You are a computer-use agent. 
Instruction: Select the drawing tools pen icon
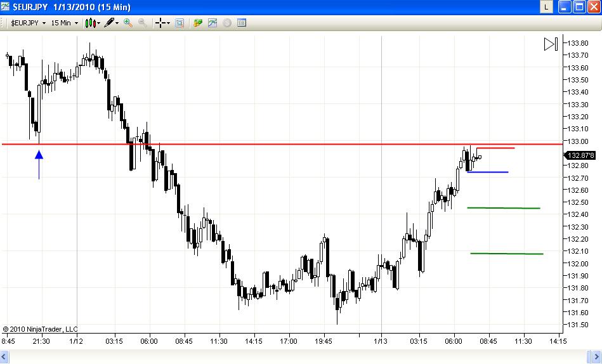click(109, 23)
